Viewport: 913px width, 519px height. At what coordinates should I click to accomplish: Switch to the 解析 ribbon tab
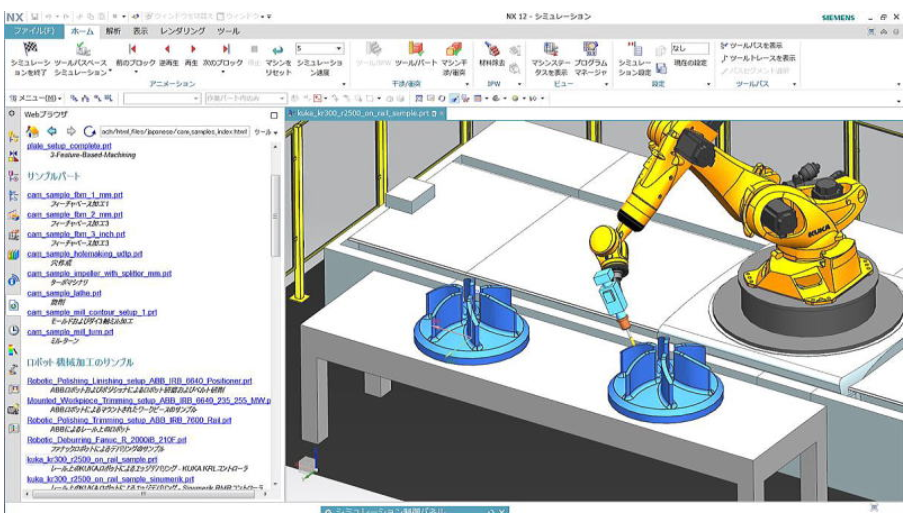tap(113, 31)
